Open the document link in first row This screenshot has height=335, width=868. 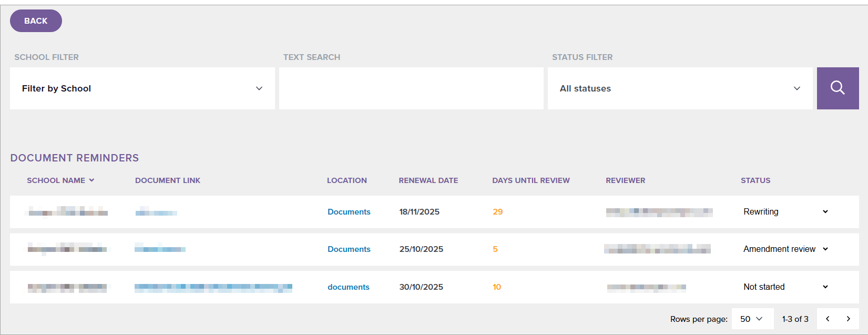click(156, 212)
